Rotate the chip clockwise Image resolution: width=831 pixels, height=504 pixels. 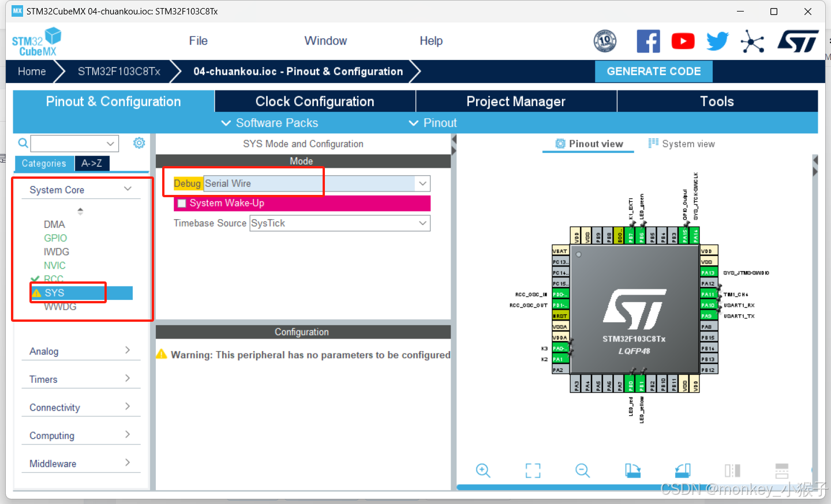632,471
